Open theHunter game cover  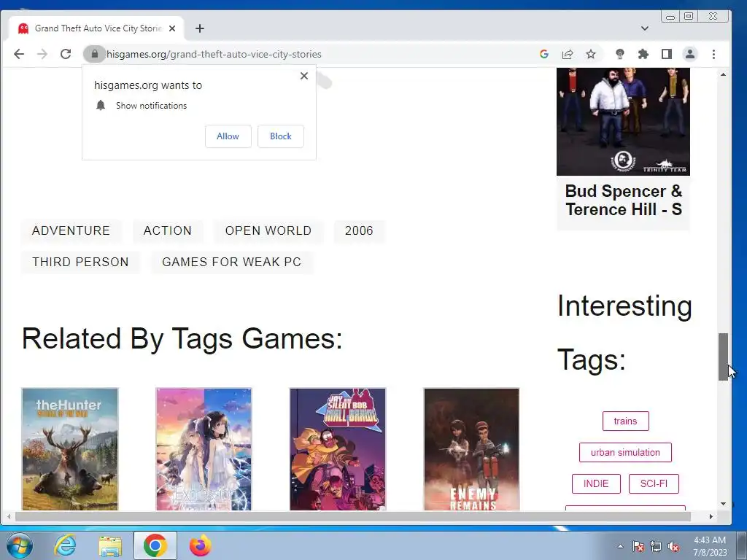pyautogui.click(x=70, y=449)
